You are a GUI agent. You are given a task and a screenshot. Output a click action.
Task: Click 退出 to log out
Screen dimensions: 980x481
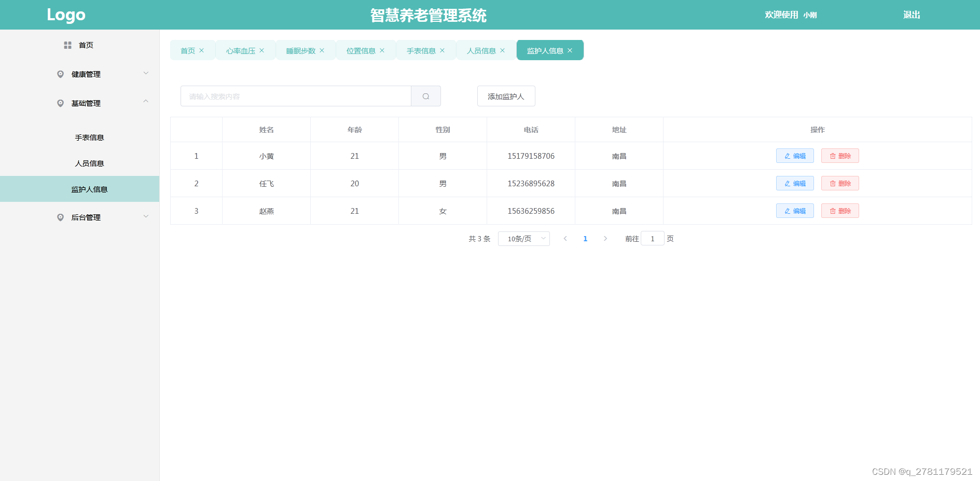[912, 15]
